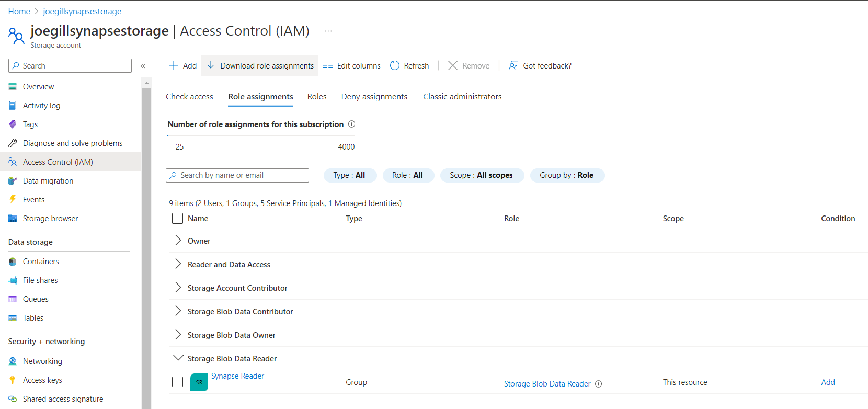This screenshot has width=868, height=409.
Task: Click the Events lightning bolt icon
Action: click(x=13, y=200)
